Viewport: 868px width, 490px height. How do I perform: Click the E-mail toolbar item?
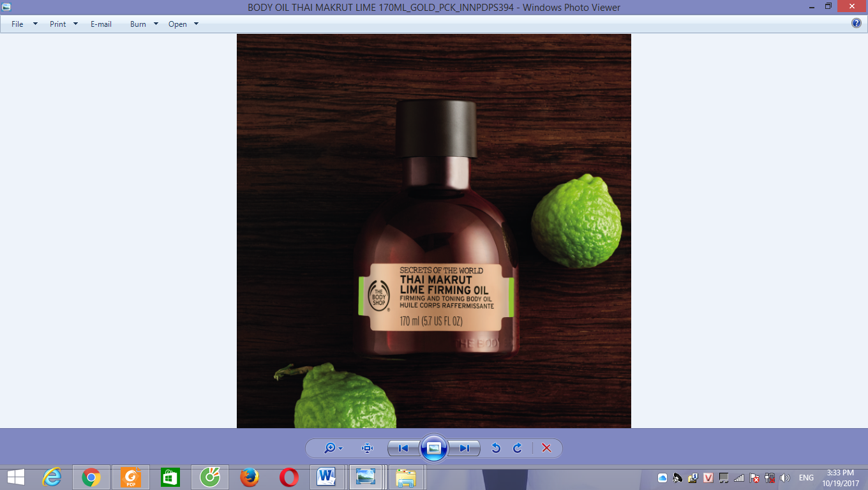click(101, 24)
